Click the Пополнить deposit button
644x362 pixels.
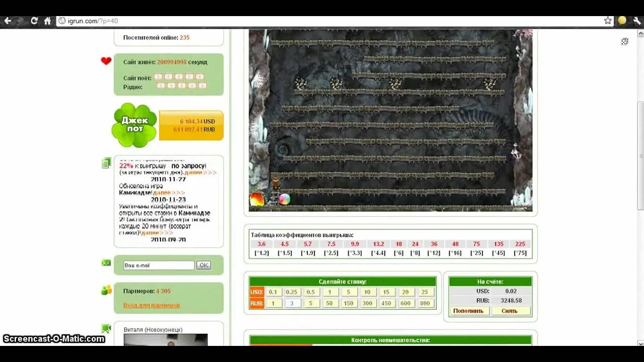point(468,311)
